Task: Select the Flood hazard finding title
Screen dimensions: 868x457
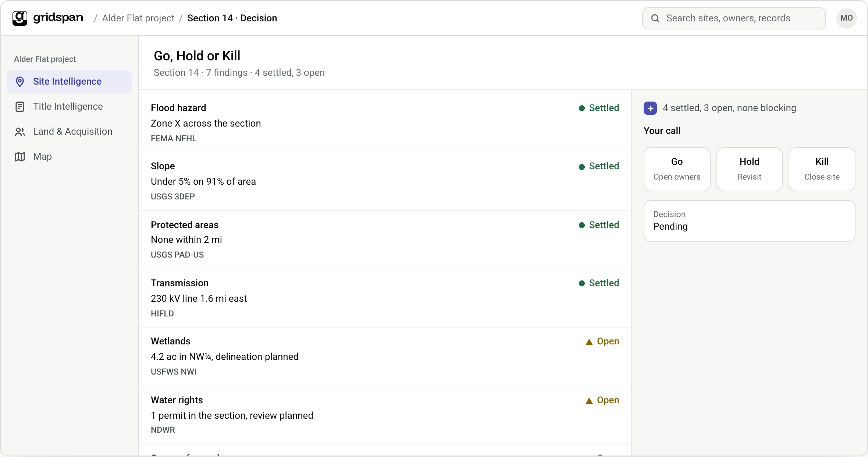Action: [x=178, y=108]
